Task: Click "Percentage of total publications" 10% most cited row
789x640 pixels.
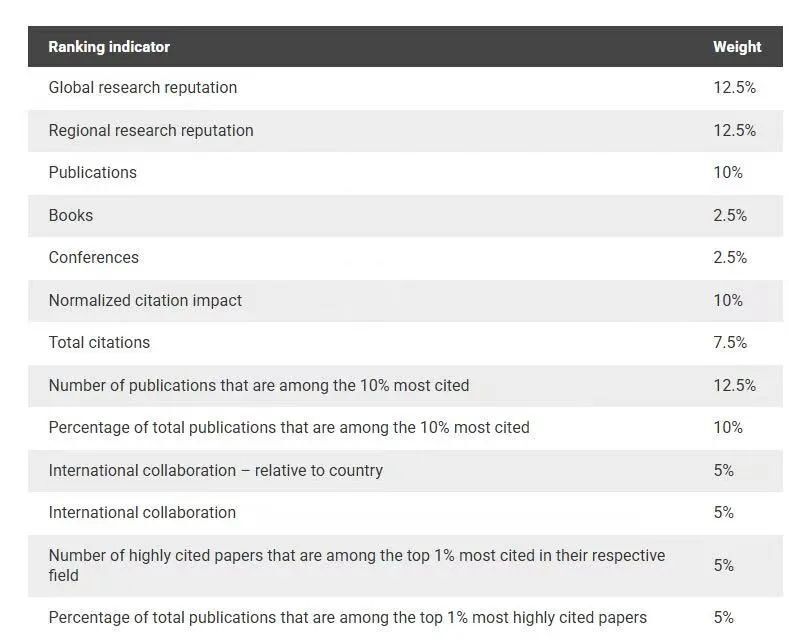Action: pyautogui.click(x=289, y=428)
